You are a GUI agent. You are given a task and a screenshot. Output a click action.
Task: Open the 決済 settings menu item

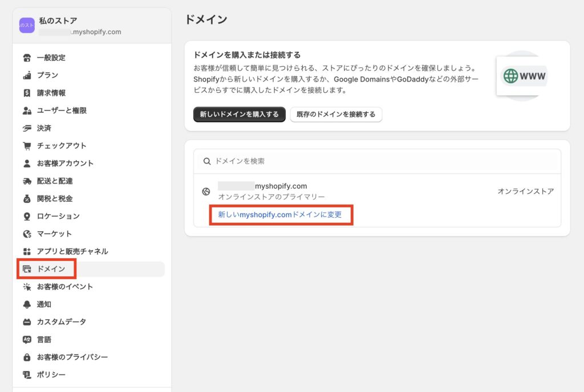[44, 128]
